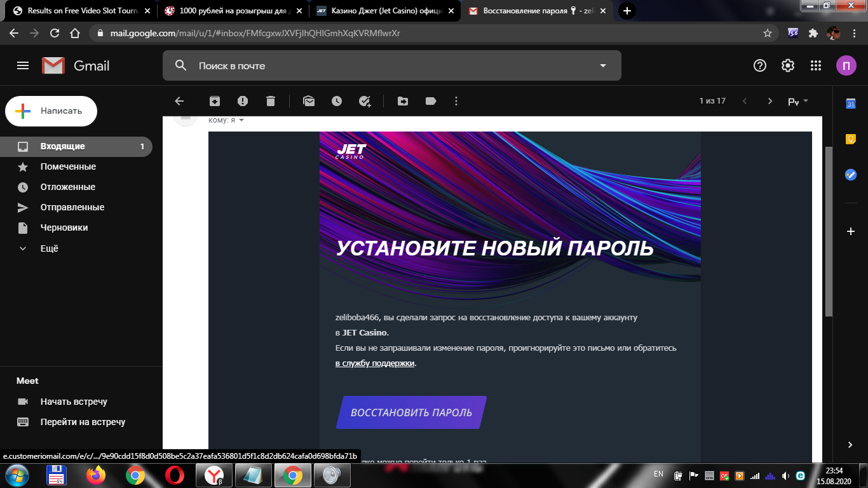Image resolution: width=868 pixels, height=488 pixels.
Task: Snooze this email for later
Action: click(x=337, y=100)
